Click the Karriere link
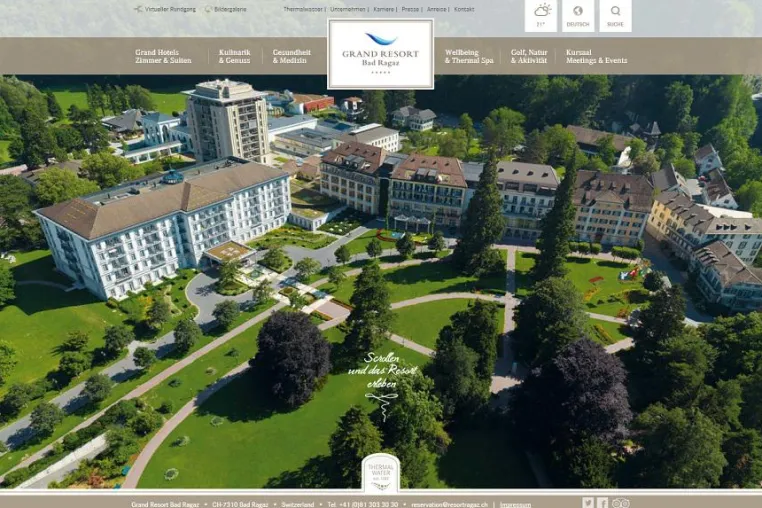 tap(383, 9)
